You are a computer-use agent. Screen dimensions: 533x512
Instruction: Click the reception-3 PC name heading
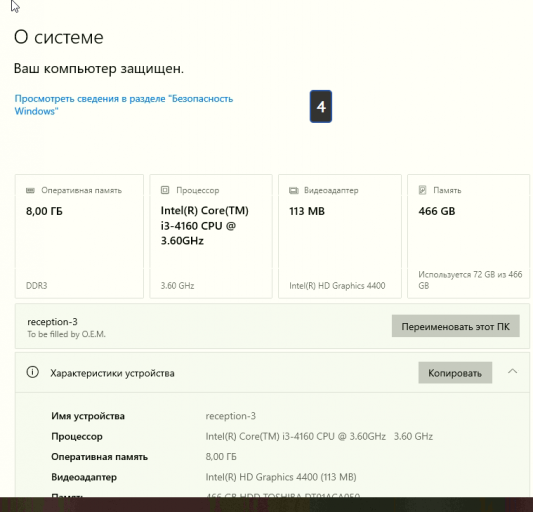(x=52, y=322)
